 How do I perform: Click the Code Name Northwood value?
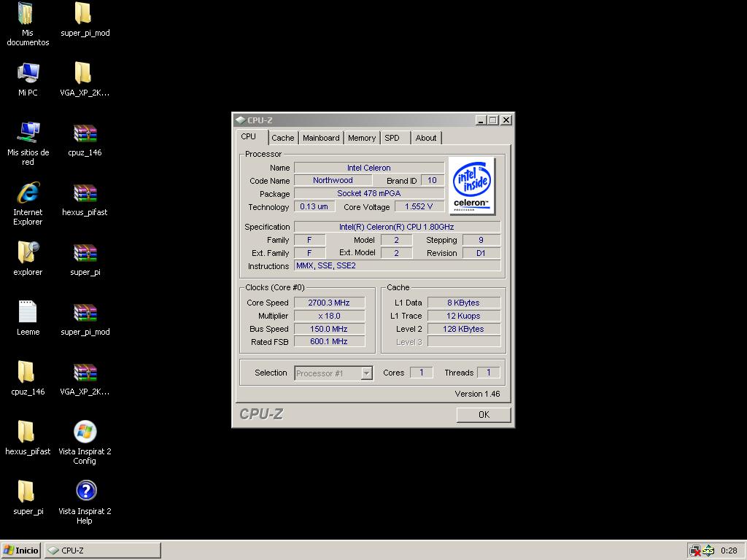click(333, 181)
